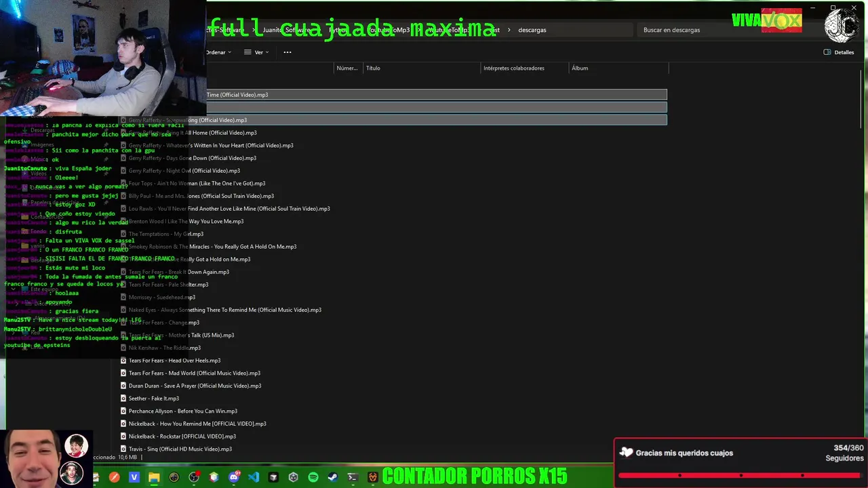Click the round yellow-ring taskbar icon
Image resolution: width=868 pixels, height=488 pixels.
click(174, 477)
